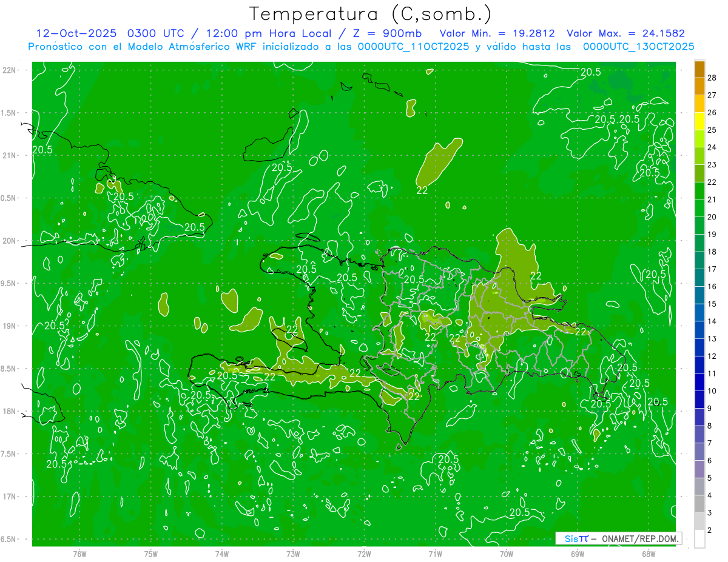Click the colorbar scale value "19"

coord(712,234)
